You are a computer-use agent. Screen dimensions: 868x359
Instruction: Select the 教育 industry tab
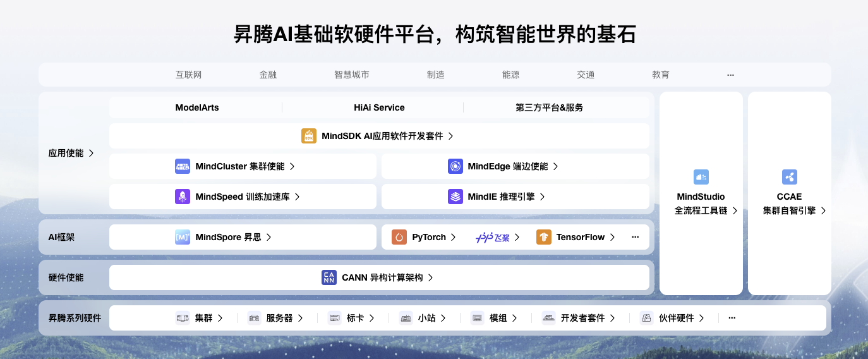click(x=661, y=75)
